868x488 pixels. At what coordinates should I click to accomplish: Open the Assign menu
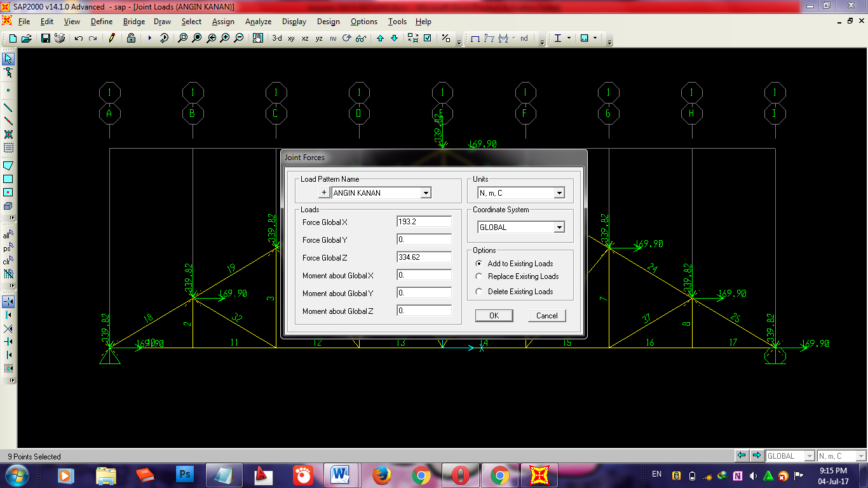(223, 22)
